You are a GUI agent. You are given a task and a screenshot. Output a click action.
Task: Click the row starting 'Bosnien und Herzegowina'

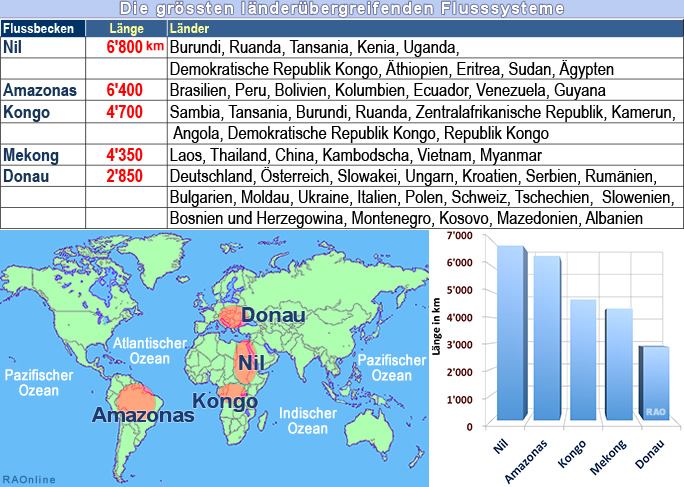point(425,218)
